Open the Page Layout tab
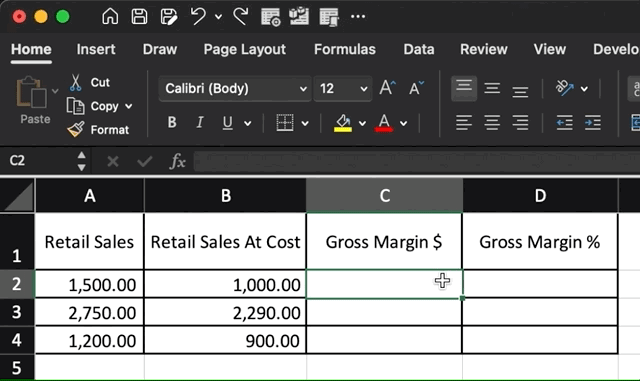 pos(244,49)
